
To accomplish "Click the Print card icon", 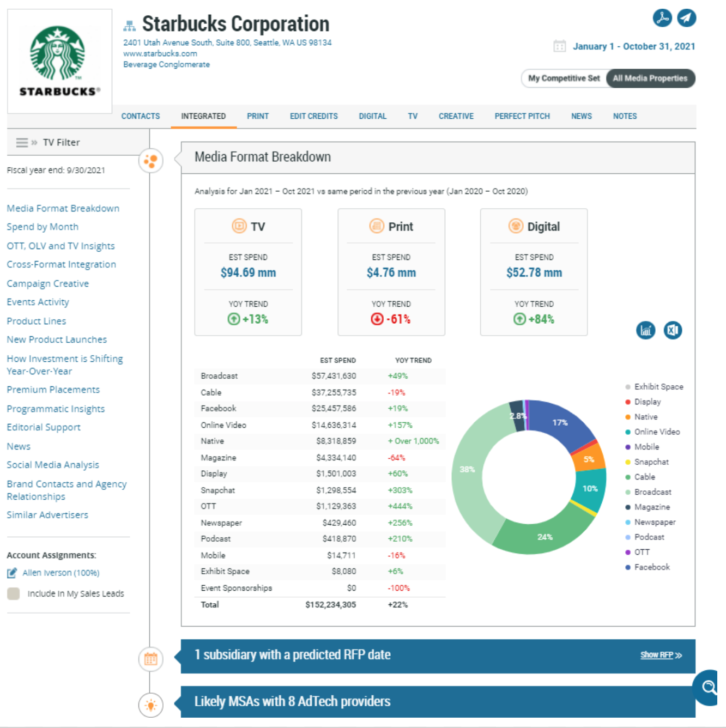I will [377, 226].
